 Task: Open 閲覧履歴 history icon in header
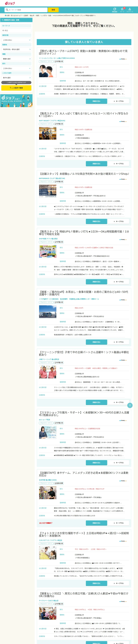coord(114,10)
